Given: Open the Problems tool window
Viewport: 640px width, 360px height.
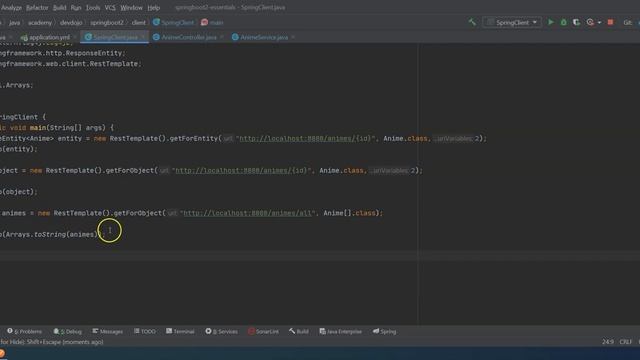Looking at the screenshot, I should coord(24,331).
